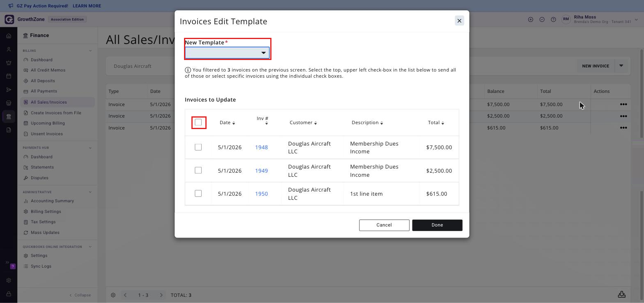Open the Communications send icon in left rail
644x303 pixels.
point(9,90)
